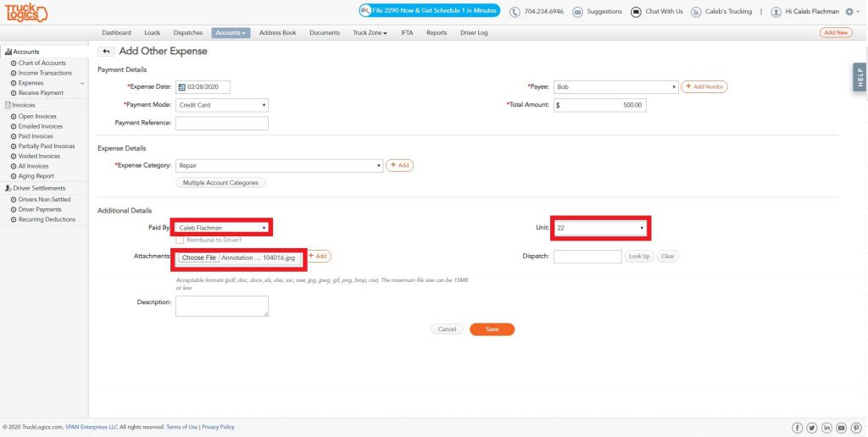Open the SPAN Enterprises LLC link

pyautogui.click(x=92, y=427)
